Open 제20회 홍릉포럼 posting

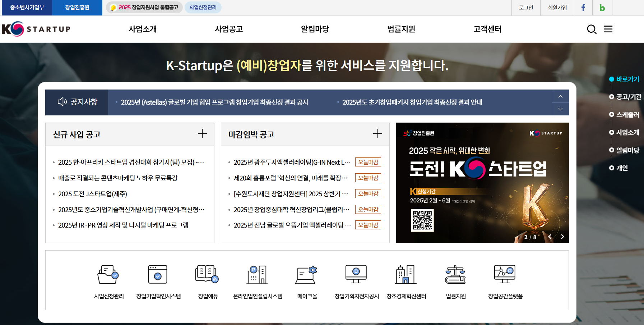(291, 178)
